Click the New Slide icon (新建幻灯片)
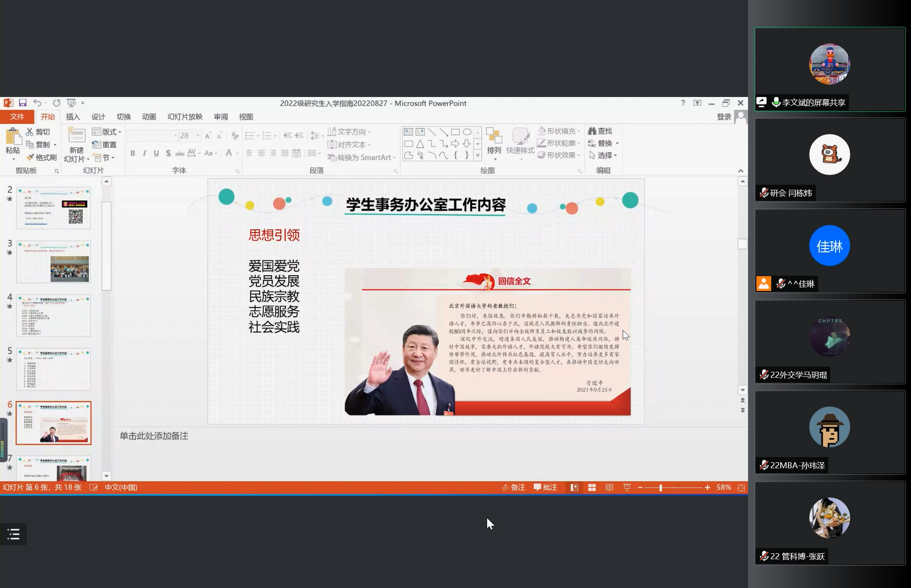The image size is (911, 588). 76,136
